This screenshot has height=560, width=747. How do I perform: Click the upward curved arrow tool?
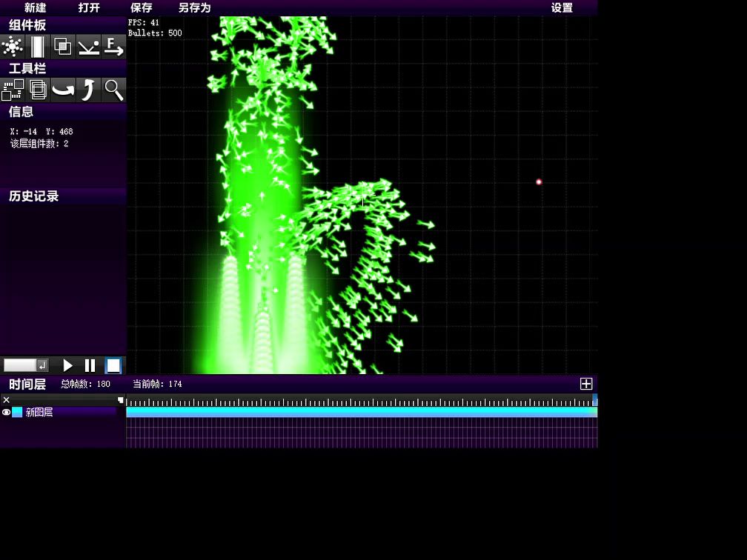point(88,90)
